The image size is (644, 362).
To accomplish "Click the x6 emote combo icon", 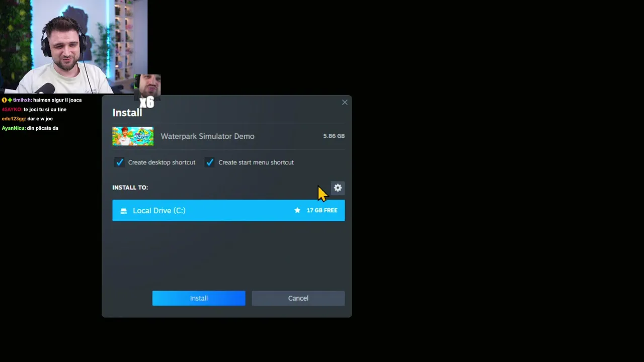I will pyautogui.click(x=147, y=92).
